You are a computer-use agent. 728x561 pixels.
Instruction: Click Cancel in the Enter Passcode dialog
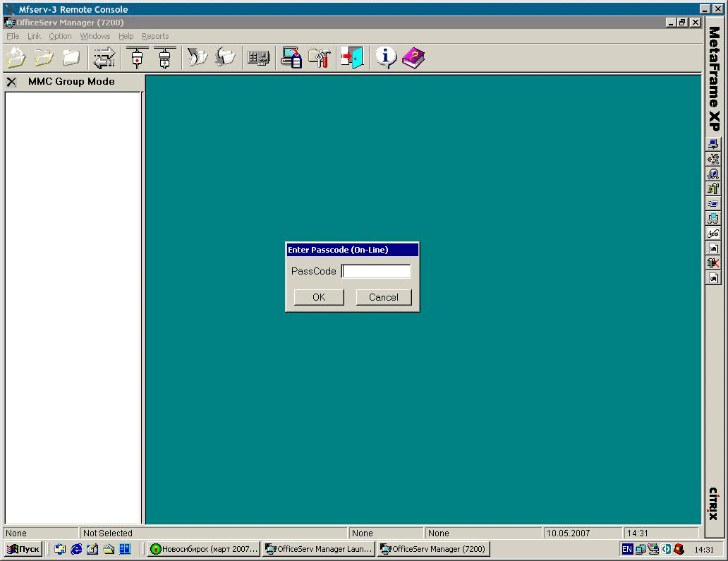384,297
